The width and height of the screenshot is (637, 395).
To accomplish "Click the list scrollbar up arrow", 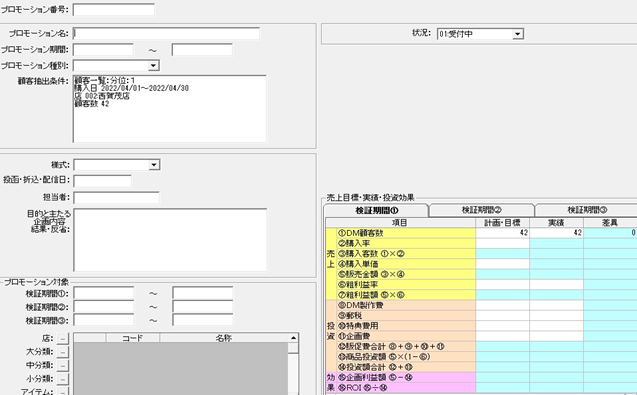I will 293,338.
